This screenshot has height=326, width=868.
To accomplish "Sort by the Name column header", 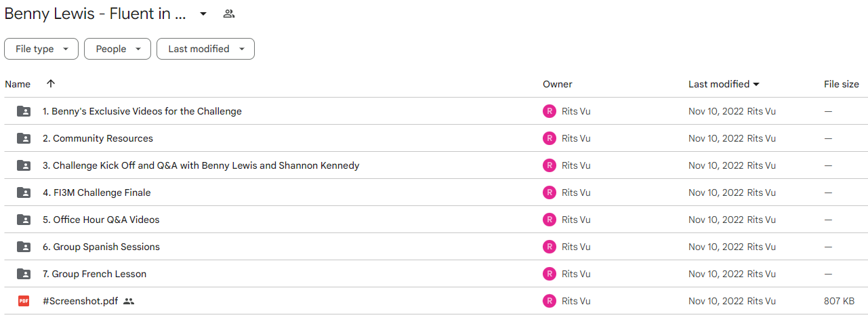I will point(18,84).
